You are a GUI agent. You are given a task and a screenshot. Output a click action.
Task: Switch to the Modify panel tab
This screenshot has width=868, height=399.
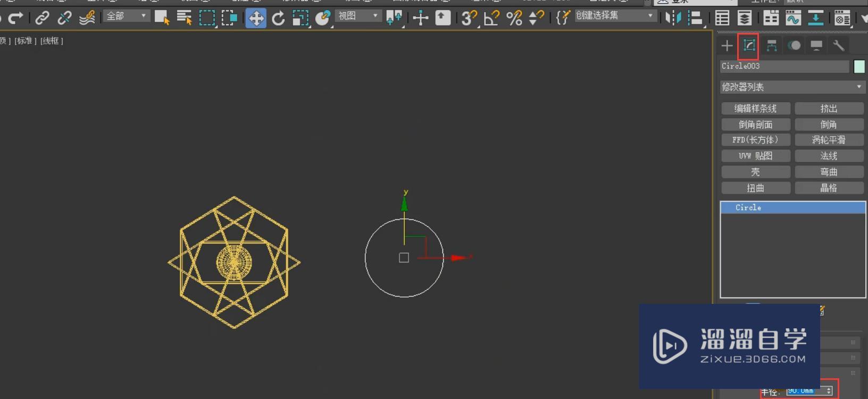[x=749, y=46]
